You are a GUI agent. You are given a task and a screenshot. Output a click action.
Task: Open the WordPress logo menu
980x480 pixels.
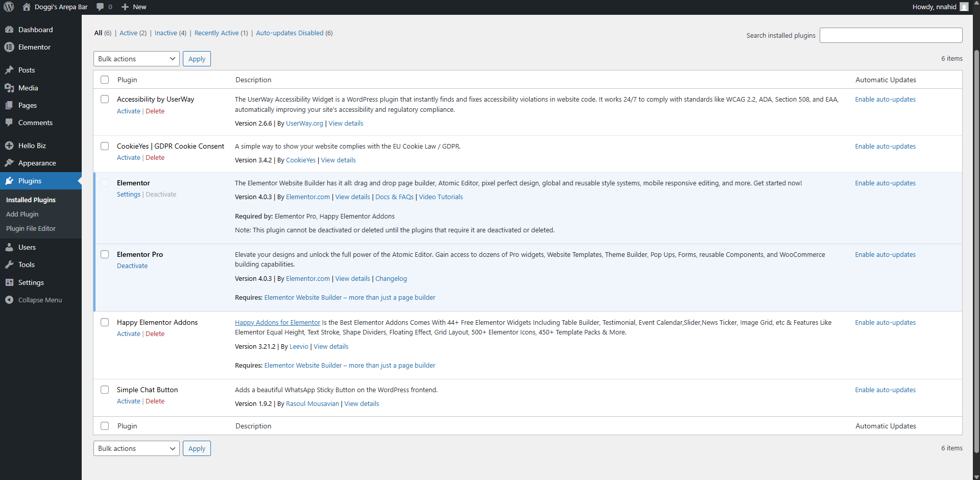pyautogui.click(x=9, y=7)
